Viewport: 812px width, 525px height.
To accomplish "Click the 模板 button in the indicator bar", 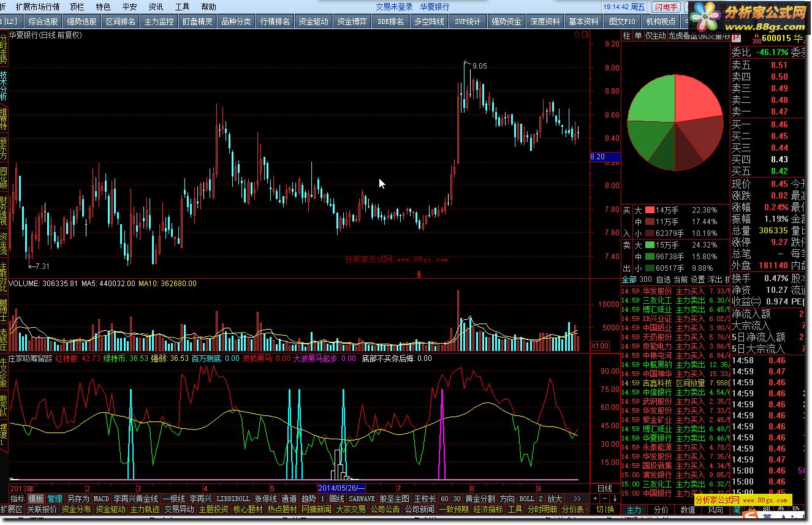I will (x=36, y=499).
